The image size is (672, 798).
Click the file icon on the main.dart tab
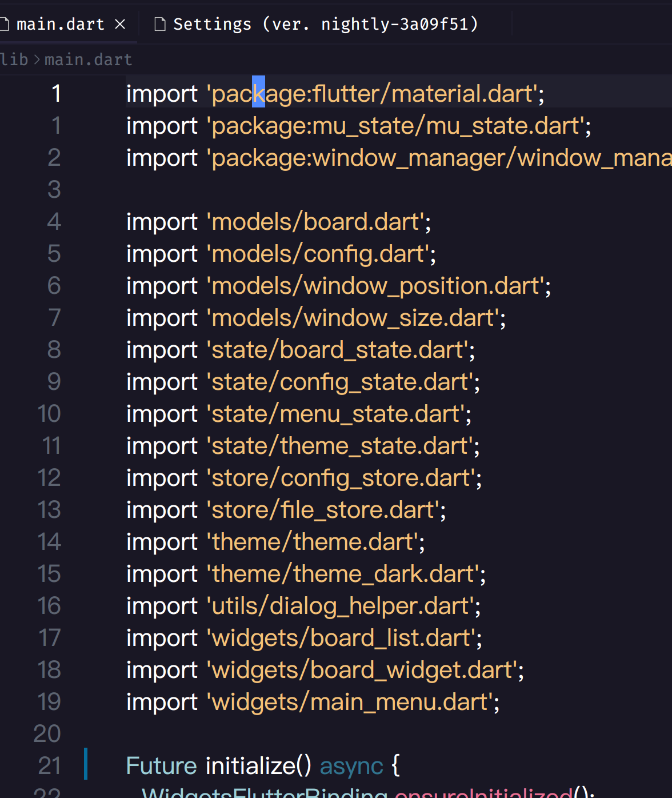click(x=6, y=23)
